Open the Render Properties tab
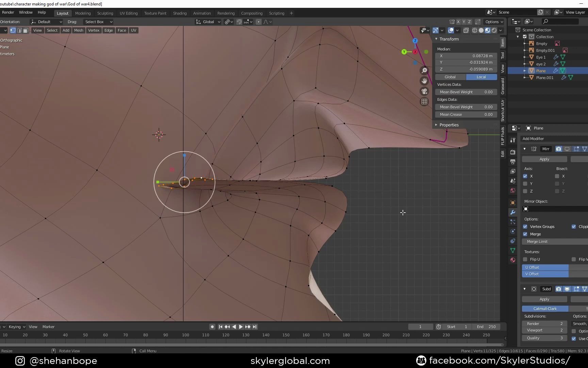The width and height of the screenshot is (588, 368). pos(513,152)
